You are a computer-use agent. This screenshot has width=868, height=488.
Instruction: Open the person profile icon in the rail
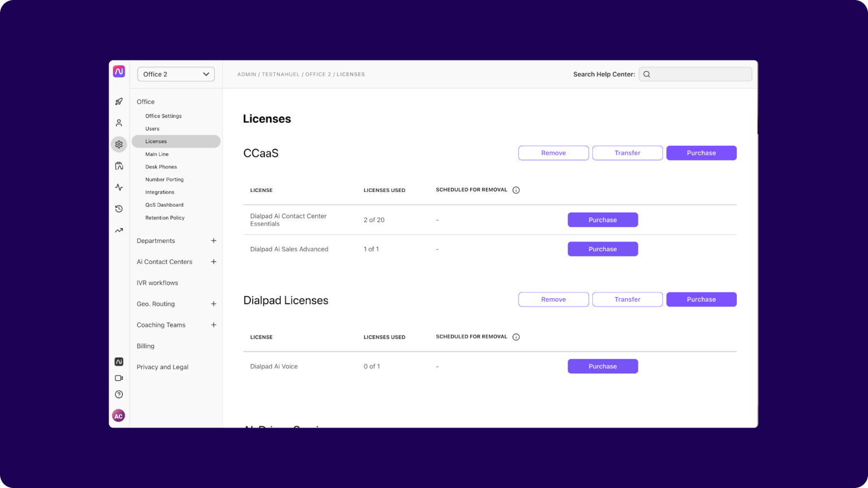coord(119,123)
